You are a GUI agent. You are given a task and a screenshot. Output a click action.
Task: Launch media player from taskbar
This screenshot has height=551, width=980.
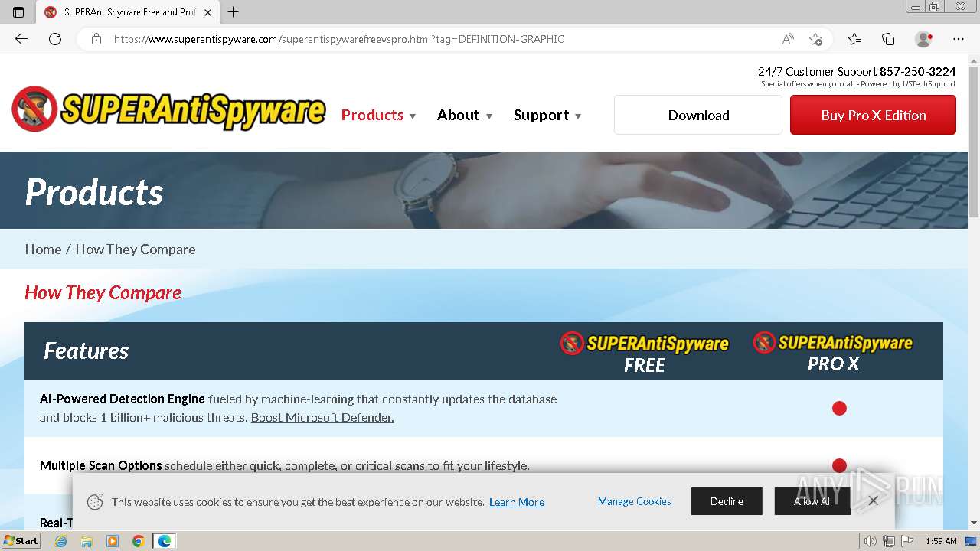click(113, 541)
